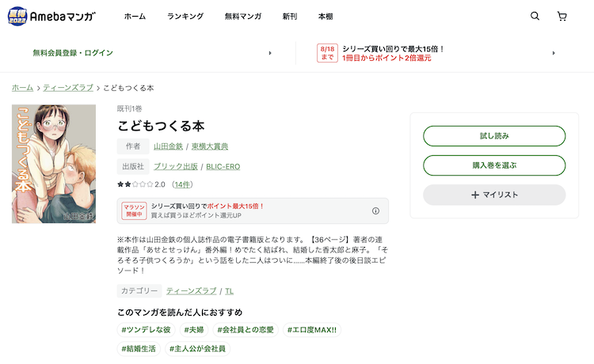
Task: Open the マラソン開催中 campaign banner
Action: tap(253, 210)
